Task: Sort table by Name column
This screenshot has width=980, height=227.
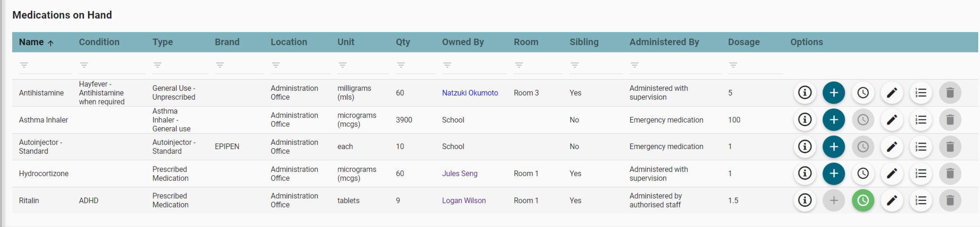Action: (32, 42)
